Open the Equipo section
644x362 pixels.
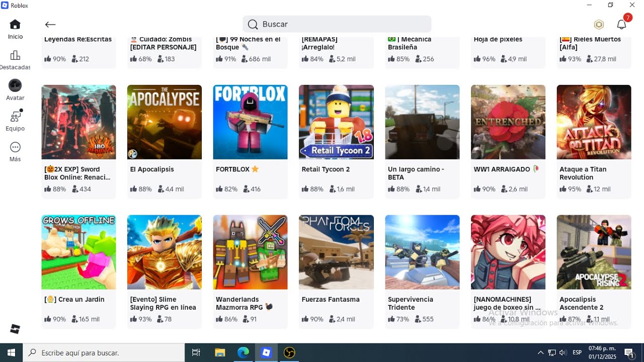tap(15, 121)
